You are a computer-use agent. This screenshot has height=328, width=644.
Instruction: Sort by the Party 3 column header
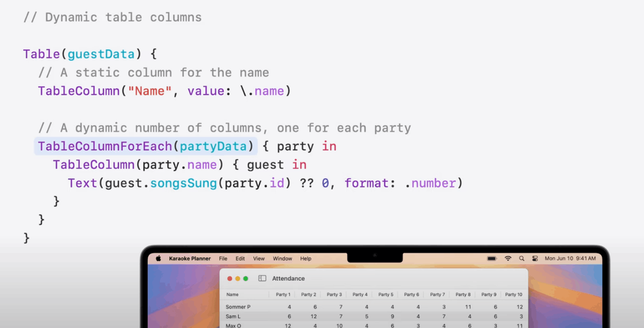pos(334,294)
